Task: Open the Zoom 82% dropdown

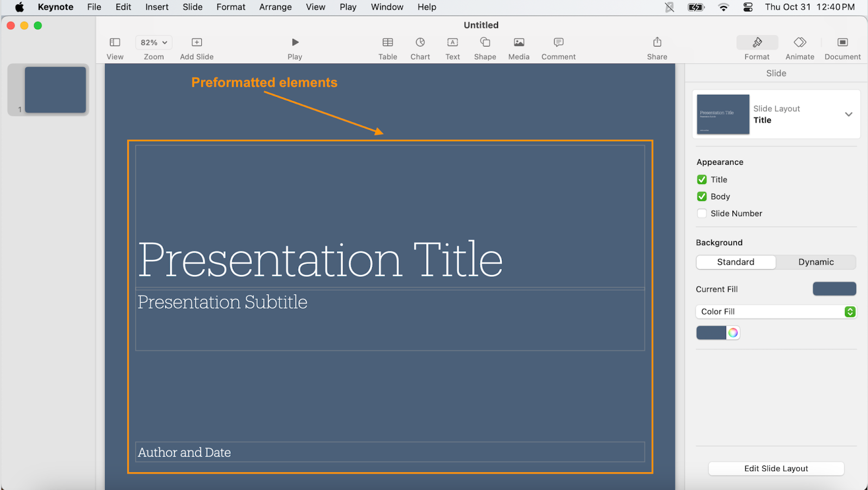Action: [x=154, y=43]
